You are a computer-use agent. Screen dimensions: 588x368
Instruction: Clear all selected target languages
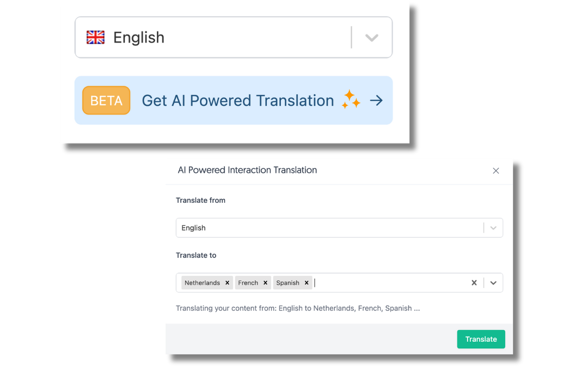point(474,283)
